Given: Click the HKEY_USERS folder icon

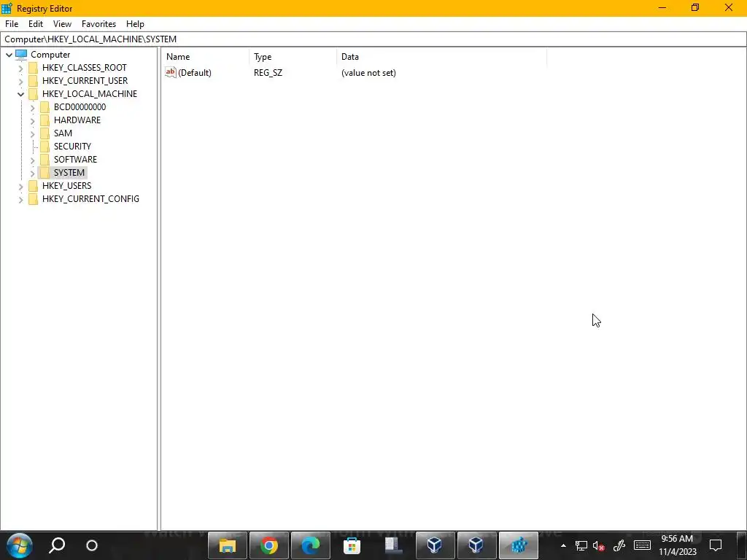Looking at the screenshot, I should (x=33, y=186).
